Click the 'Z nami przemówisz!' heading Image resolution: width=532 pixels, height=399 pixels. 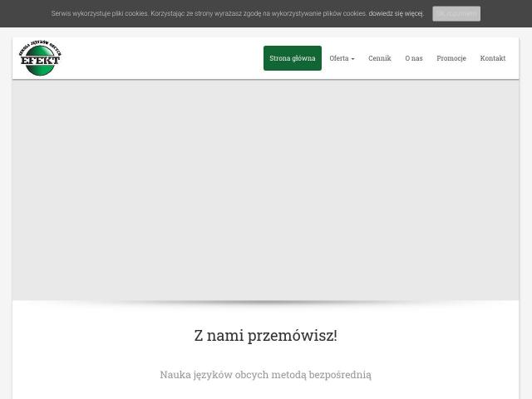click(266, 336)
